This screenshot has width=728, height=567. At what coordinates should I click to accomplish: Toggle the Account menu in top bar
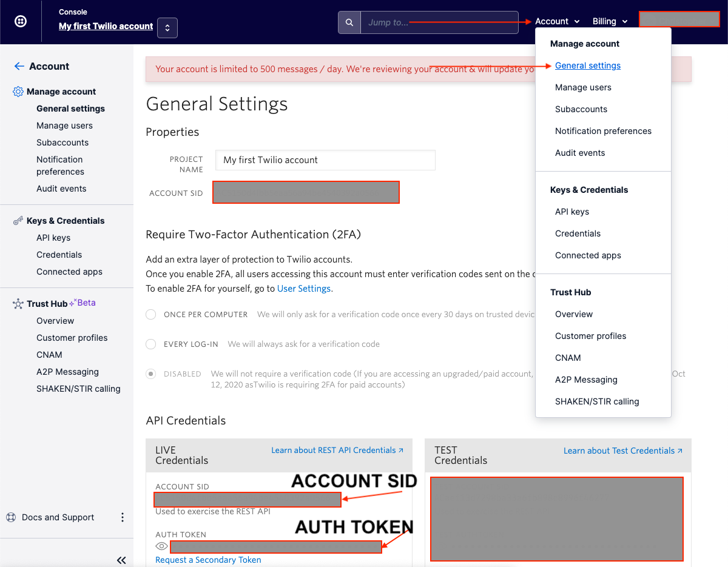558,21
